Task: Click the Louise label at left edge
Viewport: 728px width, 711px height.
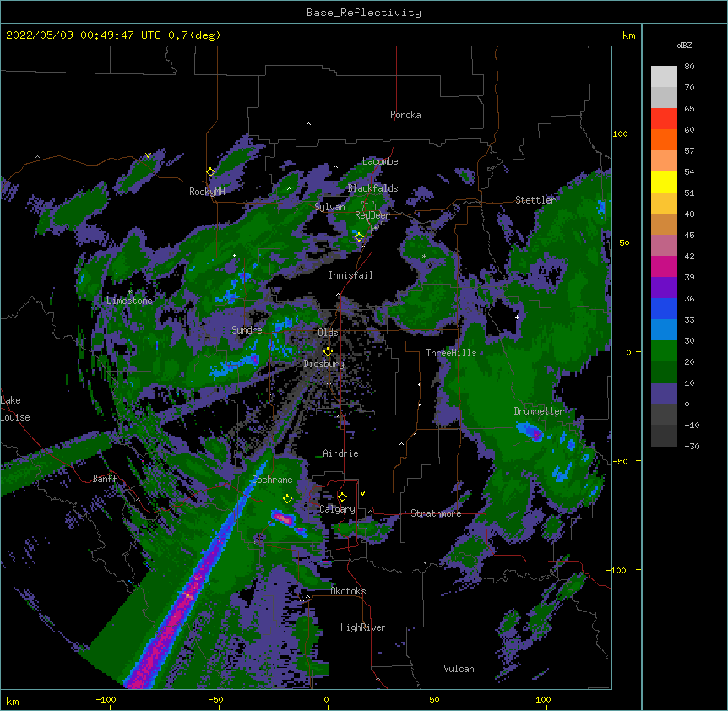Action: [x=15, y=418]
